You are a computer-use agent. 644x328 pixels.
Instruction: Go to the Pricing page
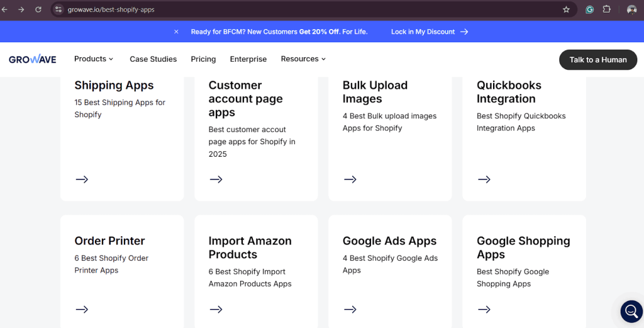pos(203,59)
